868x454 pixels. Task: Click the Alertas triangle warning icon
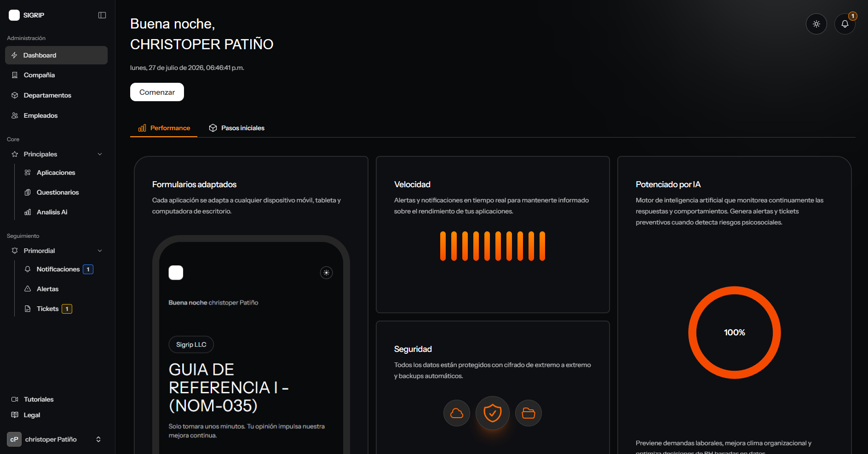(x=28, y=289)
